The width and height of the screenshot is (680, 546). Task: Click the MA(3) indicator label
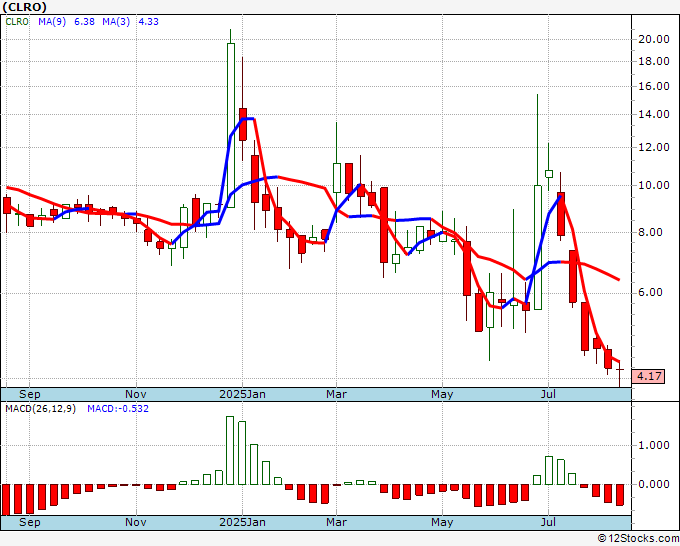pos(116,21)
